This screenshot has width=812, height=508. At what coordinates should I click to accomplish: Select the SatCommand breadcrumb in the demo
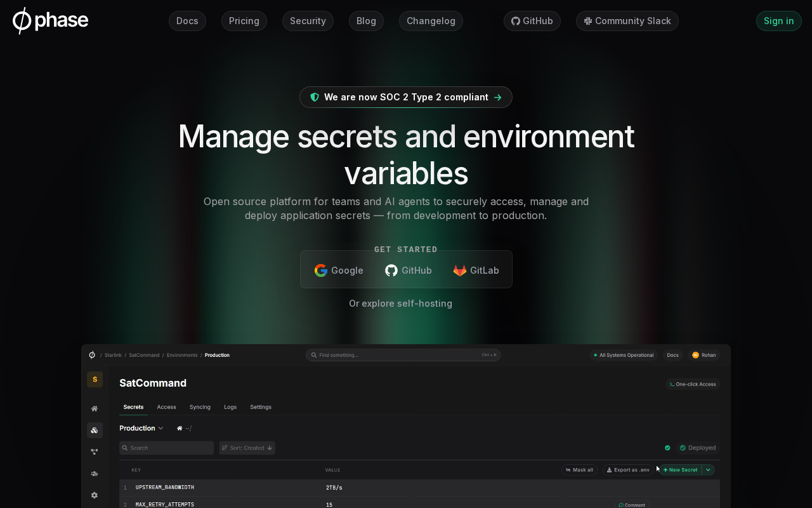144,355
